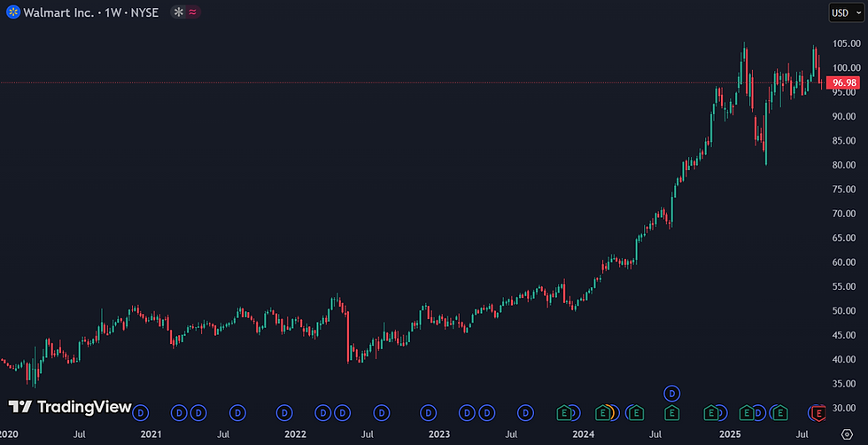This screenshot has height=445, width=868.
Task: Click the 2023 label on time axis
Action: pos(440,433)
